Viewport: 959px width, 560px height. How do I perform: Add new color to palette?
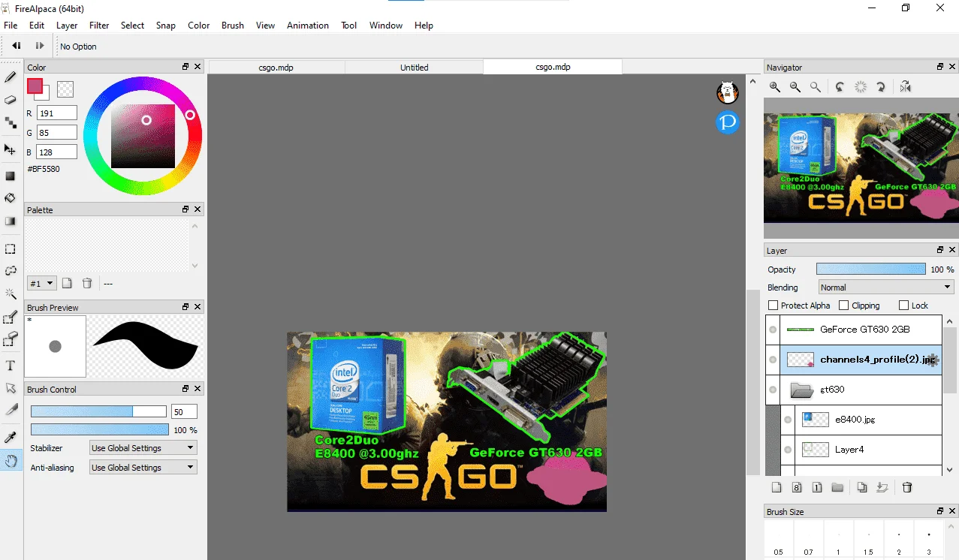coord(68,283)
